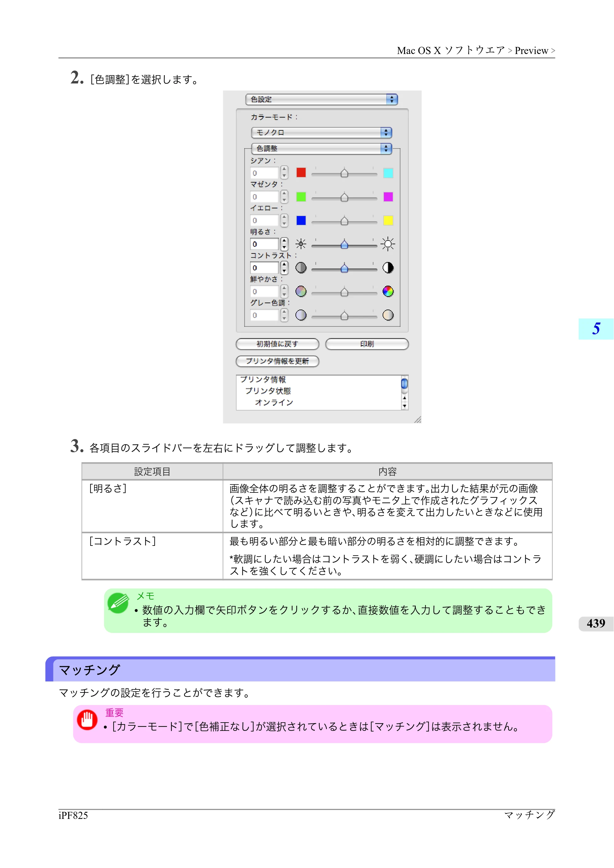Open the 色調整 dropdown menu
This screenshot has width=614, height=868.
coord(321,149)
